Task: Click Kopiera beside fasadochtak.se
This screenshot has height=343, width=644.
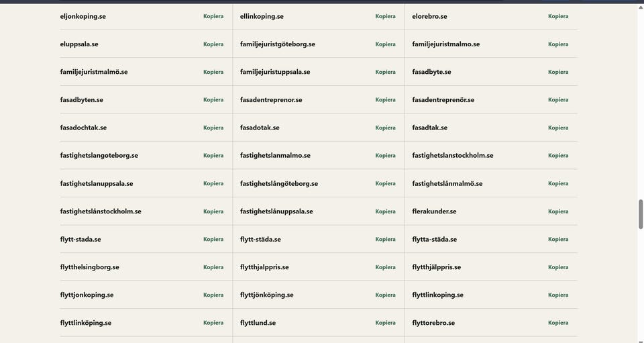Action: pyautogui.click(x=213, y=128)
